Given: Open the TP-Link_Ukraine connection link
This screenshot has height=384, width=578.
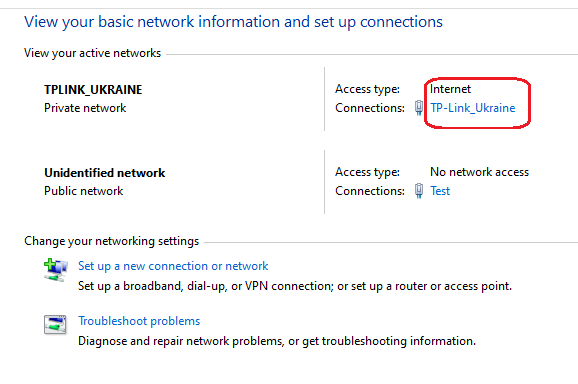Looking at the screenshot, I should pos(473,108).
